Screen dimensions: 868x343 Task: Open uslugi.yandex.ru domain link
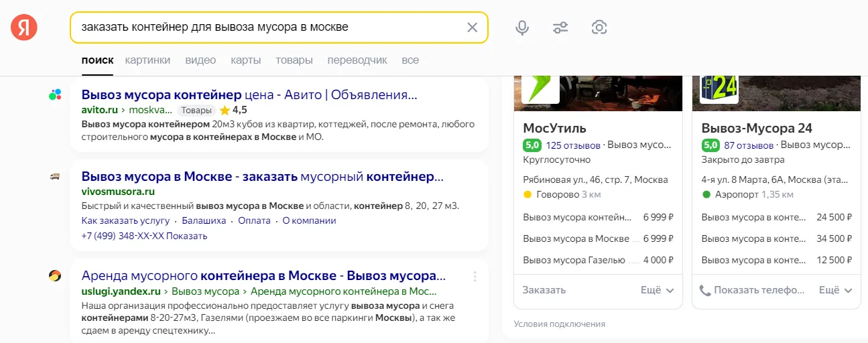(121, 291)
